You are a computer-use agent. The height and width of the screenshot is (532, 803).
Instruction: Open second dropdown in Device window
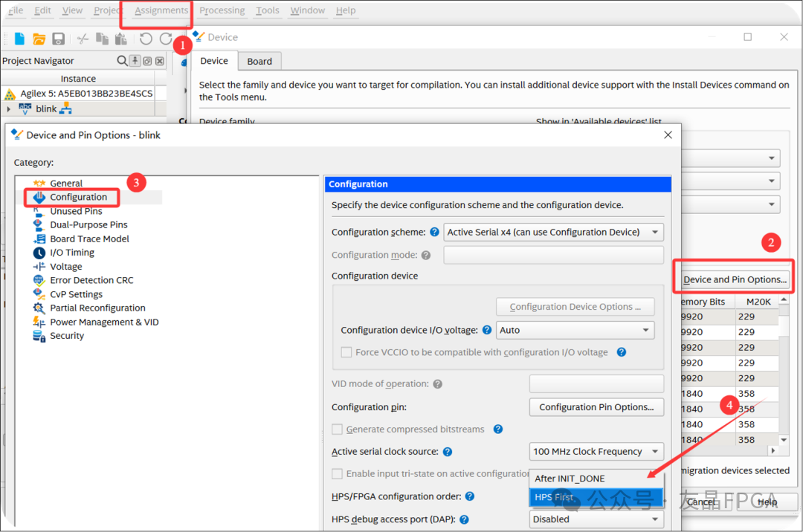click(x=731, y=181)
